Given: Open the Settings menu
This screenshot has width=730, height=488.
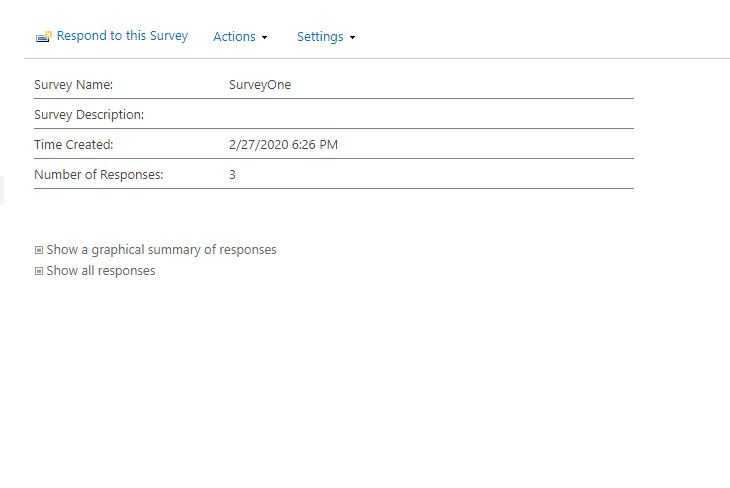Looking at the screenshot, I should pyautogui.click(x=320, y=37).
